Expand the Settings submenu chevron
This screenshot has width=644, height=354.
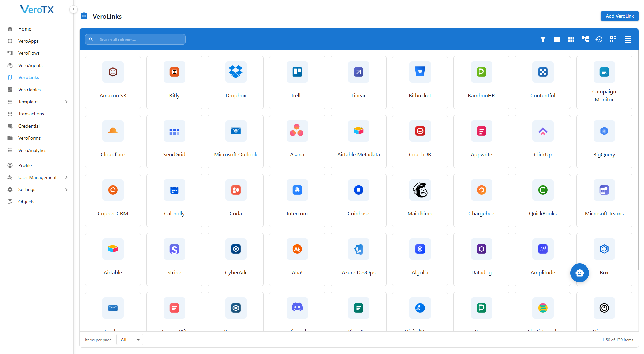(x=66, y=190)
